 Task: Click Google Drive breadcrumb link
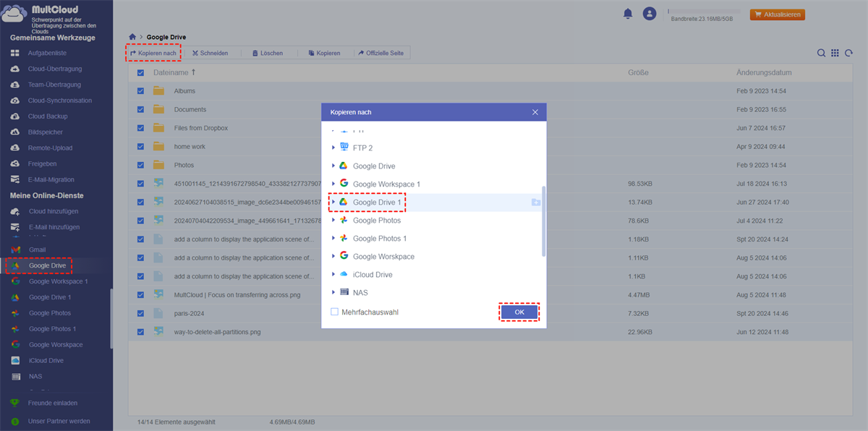coord(167,37)
